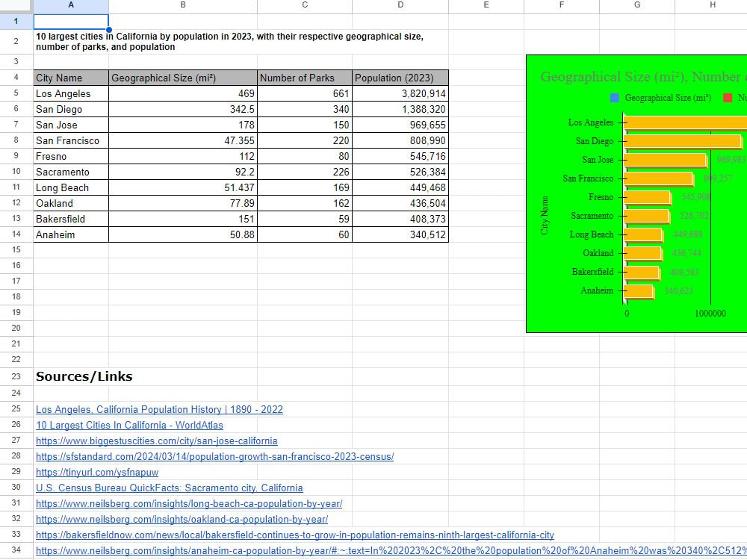Select row 2 header
Image resolution: width=747 pixels, height=560 pixels.
[x=16, y=41]
